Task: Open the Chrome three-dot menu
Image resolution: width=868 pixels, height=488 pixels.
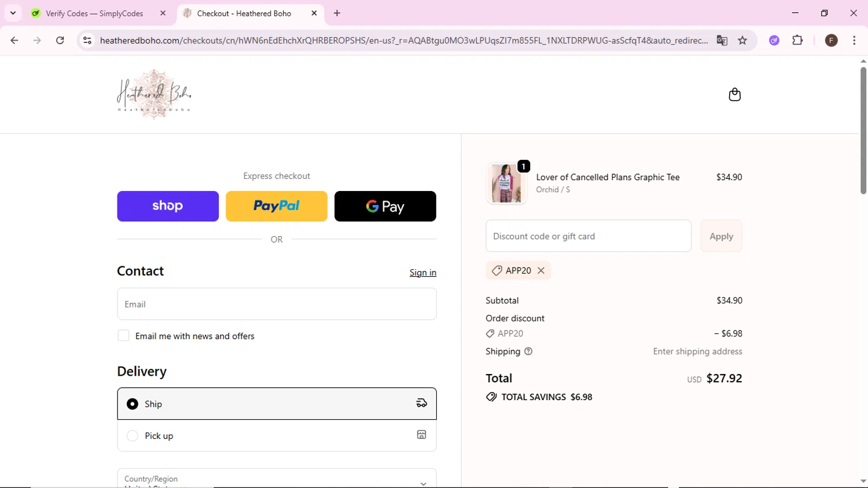Action: pyautogui.click(x=854, y=41)
